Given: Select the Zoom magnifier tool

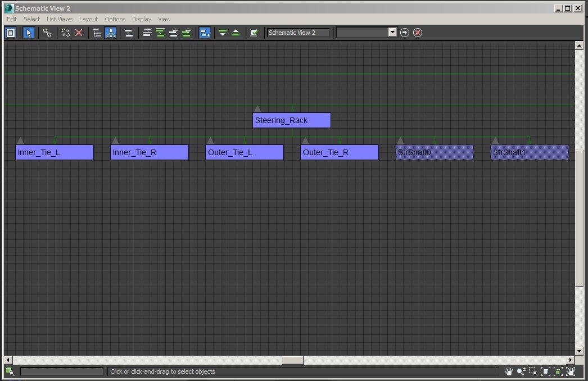Looking at the screenshot, I should 521,371.
